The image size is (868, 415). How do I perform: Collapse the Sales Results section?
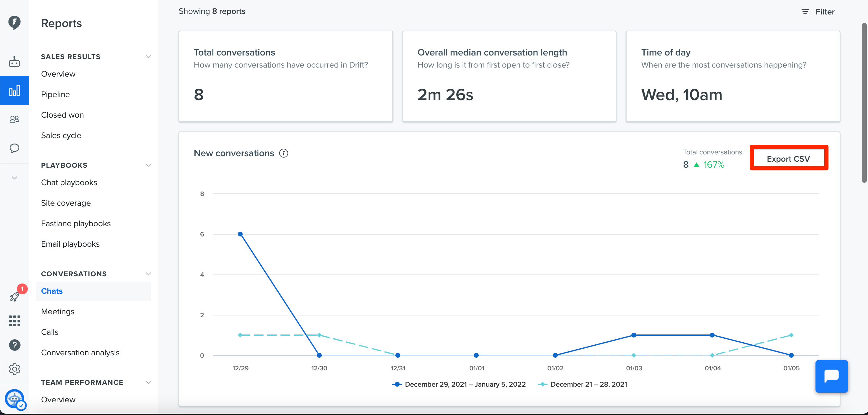point(148,57)
